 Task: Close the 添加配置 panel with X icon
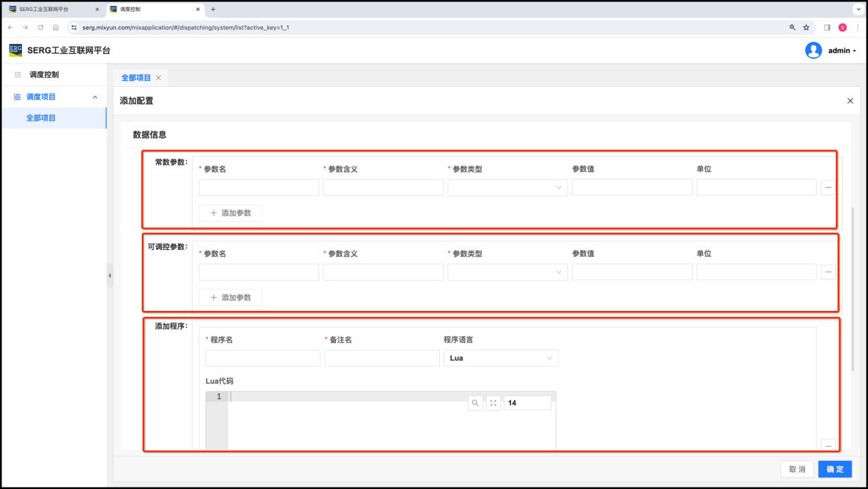click(850, 101)
